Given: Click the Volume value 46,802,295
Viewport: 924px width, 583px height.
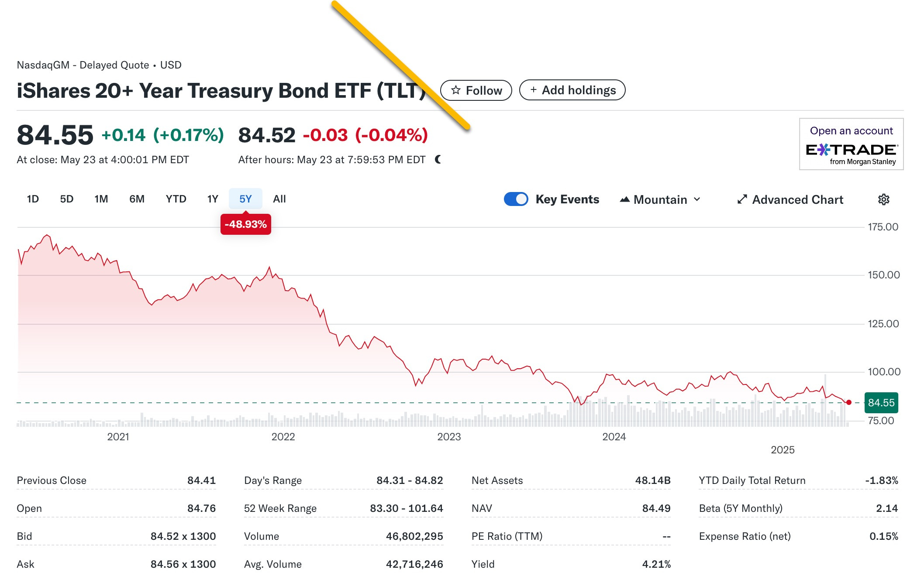Looking at the screenshot, I should pos(414,536).
